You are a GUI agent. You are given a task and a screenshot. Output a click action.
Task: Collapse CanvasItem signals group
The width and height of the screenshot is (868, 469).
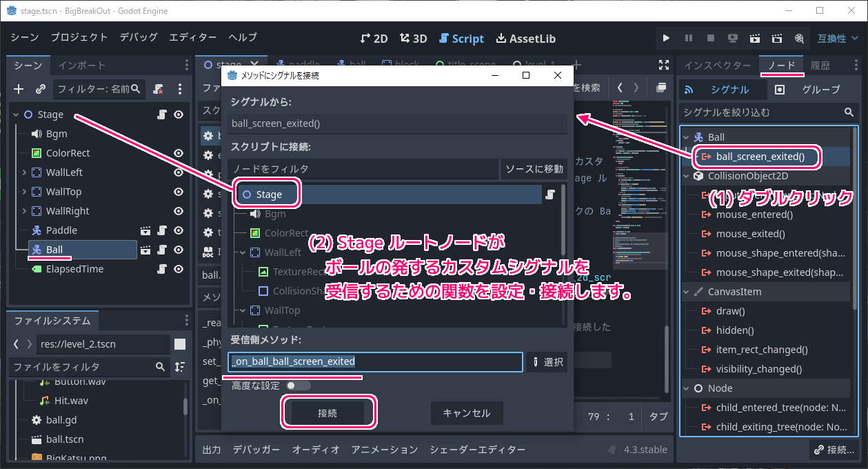686,292
